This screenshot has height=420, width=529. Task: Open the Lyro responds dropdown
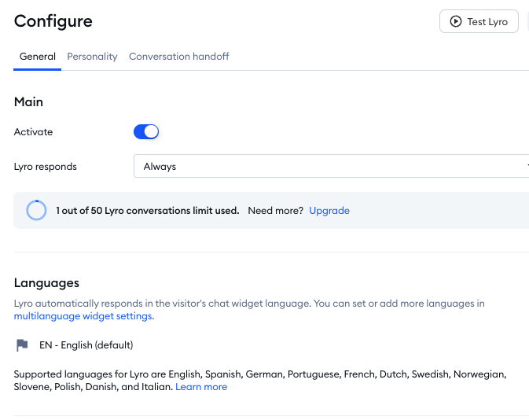(x=331, y=166)
